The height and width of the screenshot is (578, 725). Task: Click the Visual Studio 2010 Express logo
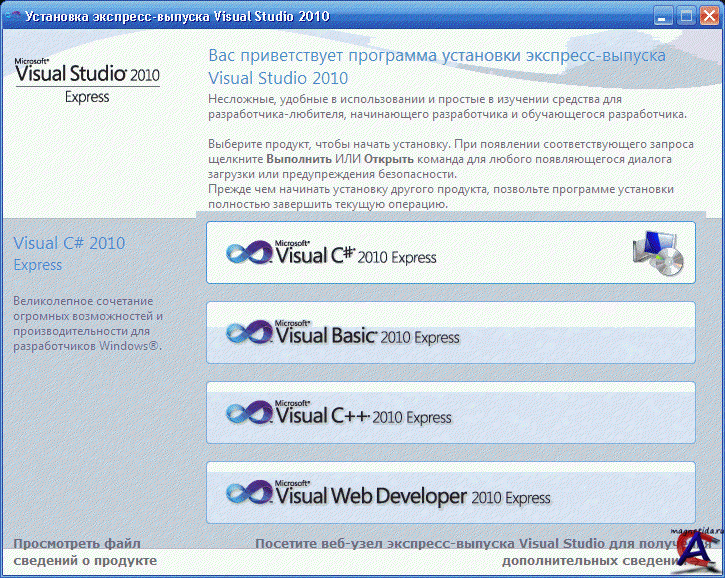(x=87, y=79)
